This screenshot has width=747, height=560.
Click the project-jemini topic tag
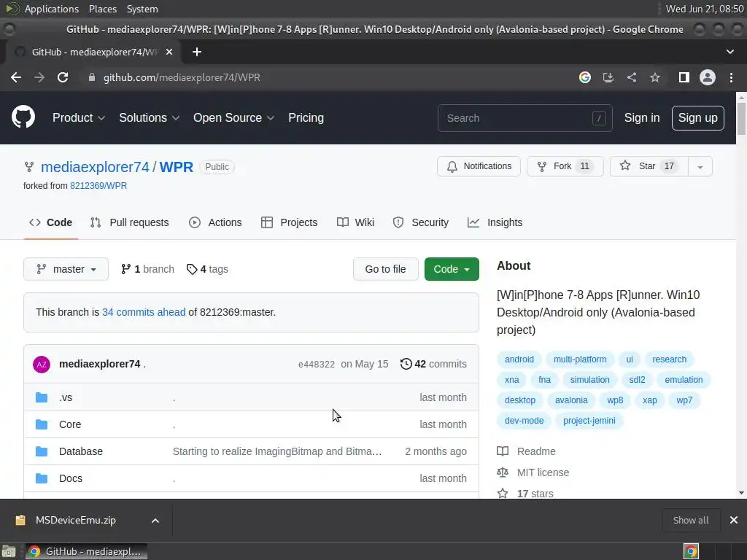tap(589, 421)
